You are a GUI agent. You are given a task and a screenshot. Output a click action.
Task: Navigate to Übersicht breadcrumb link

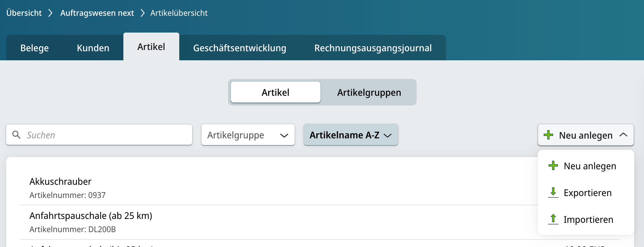pyautogui.click(x=24, y=13)
